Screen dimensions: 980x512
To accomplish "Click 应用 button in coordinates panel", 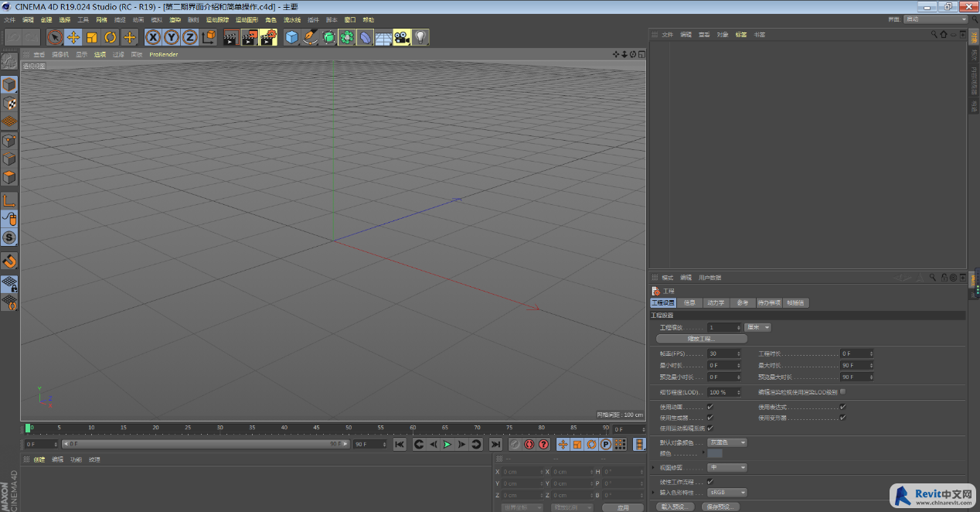I will click(x=623, y=507).
